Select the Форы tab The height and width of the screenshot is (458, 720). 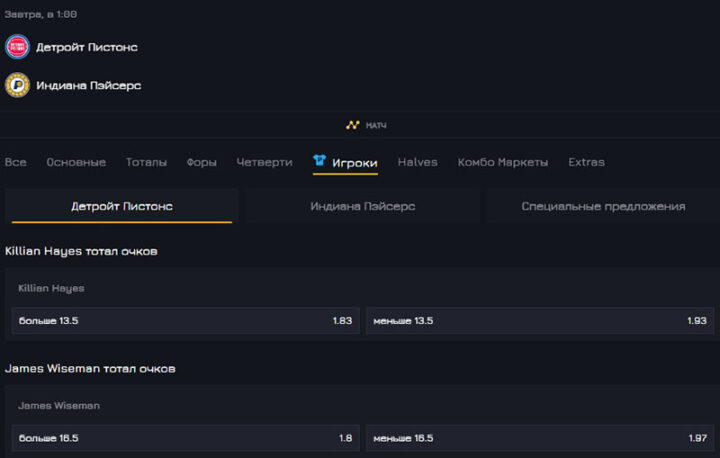point(201,162)
